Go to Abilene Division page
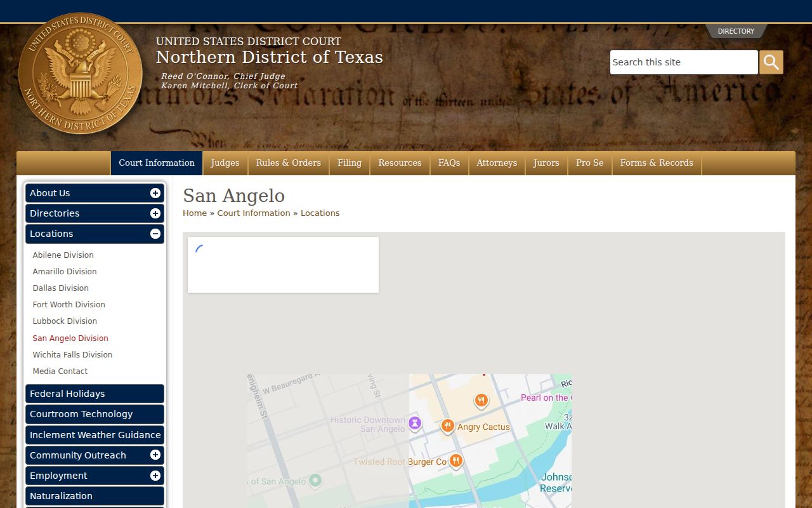 (63, 255)
